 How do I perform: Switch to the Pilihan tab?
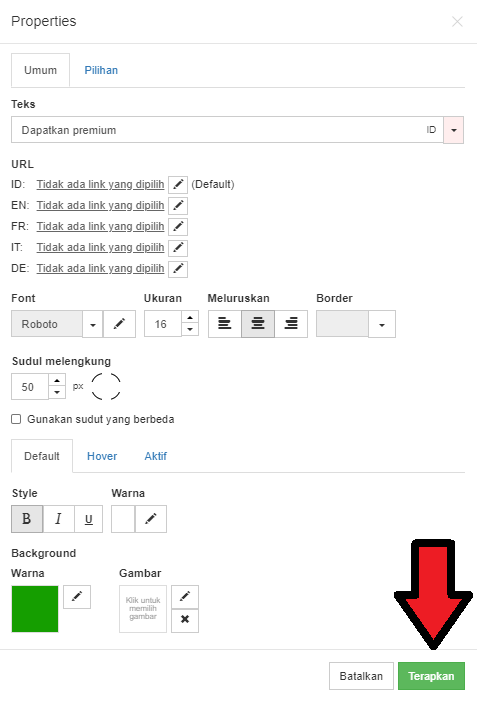click(101, 71)
